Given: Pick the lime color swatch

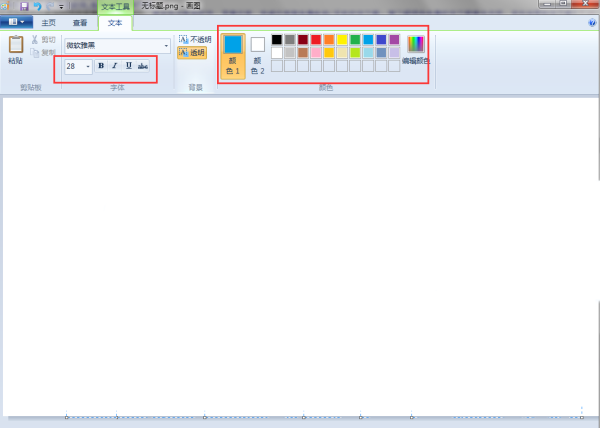Looking at the screenshot, I should [x=355, y=52].
